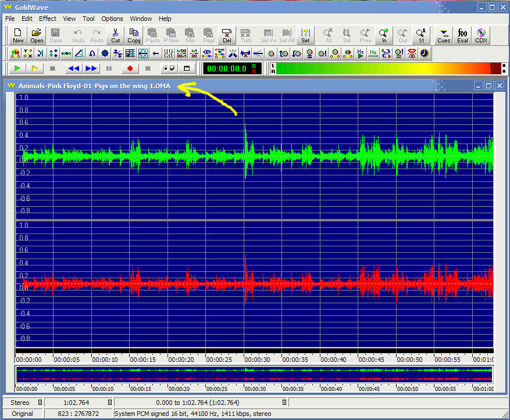510x420 pixels.
Task: Open the Help menu
Action: (165, 19)
